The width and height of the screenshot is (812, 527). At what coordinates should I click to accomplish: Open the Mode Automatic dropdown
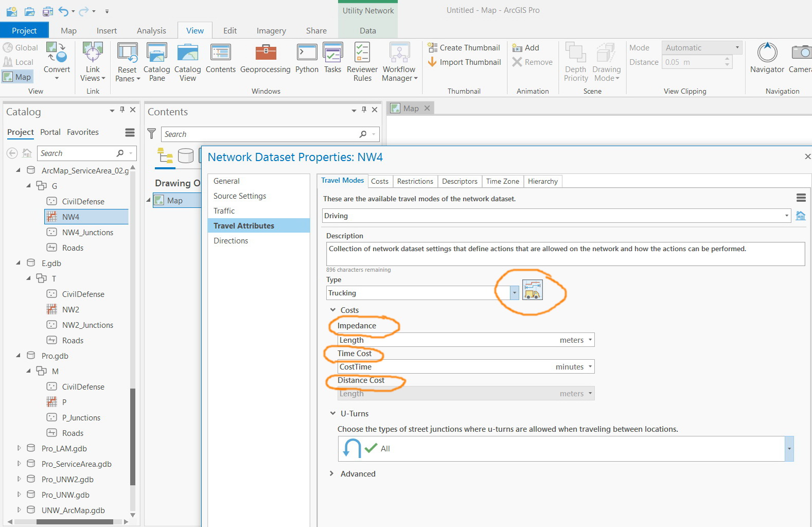702,48
